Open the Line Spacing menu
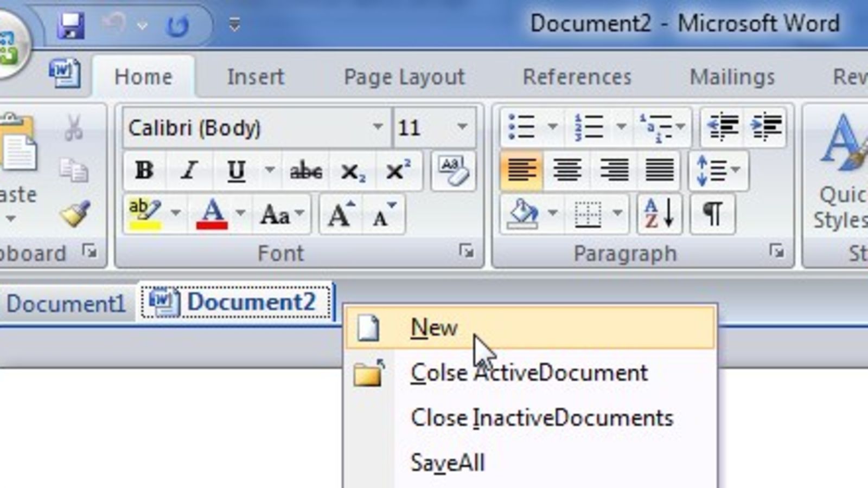 coord(718,171)
